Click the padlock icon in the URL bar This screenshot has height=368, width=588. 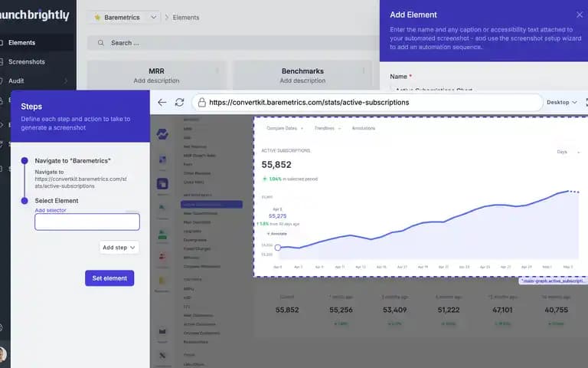[202, 103]
